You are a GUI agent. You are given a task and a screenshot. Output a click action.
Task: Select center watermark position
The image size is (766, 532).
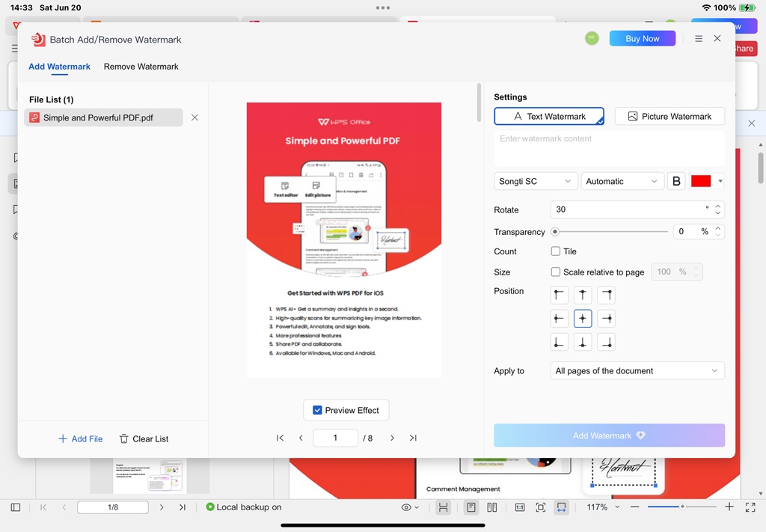coord(582,319)
